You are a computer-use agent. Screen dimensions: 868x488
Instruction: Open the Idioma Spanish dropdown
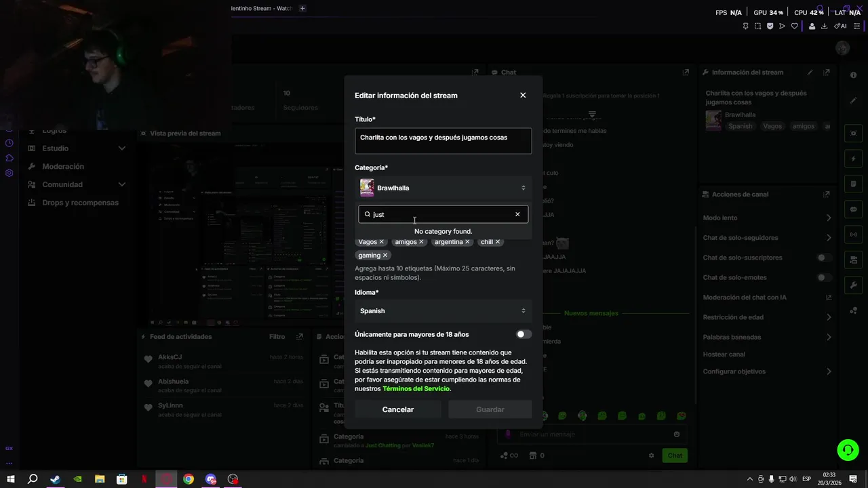[443, 311]
